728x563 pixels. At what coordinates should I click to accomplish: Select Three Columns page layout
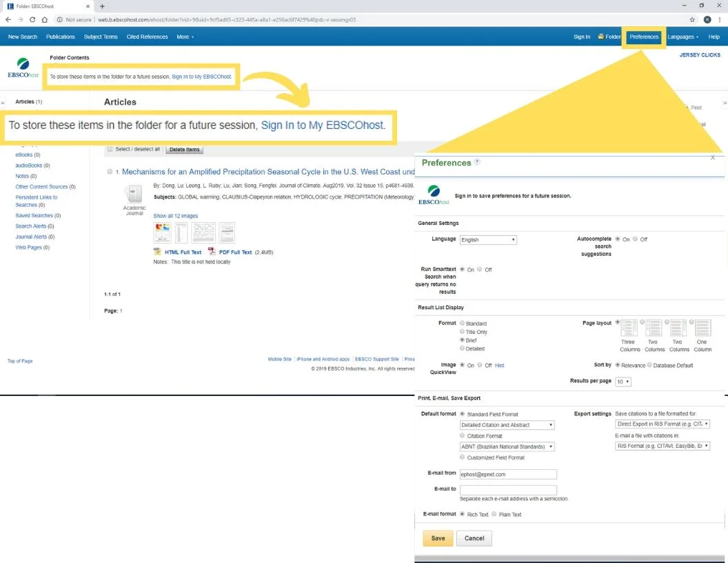[x=618, y=322]
